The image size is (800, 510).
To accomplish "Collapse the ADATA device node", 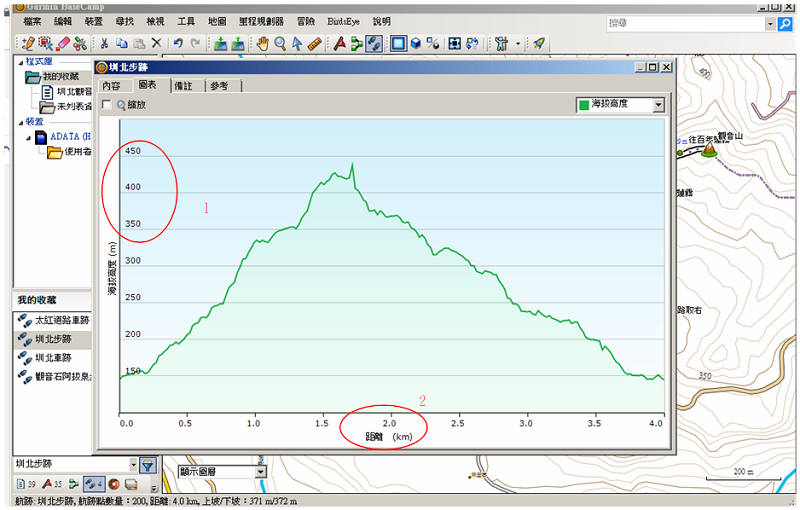I will [29, 138].
